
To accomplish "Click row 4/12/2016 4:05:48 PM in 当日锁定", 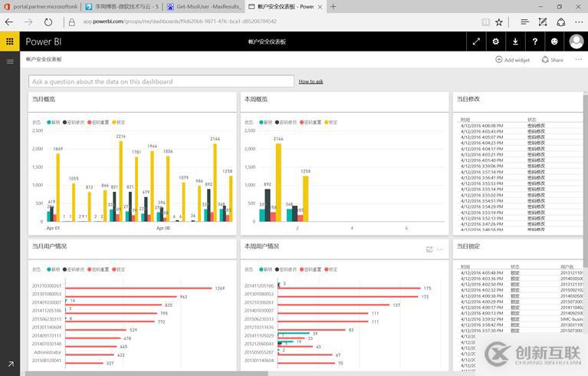I will pyautogui.click(x=521, y=273).
